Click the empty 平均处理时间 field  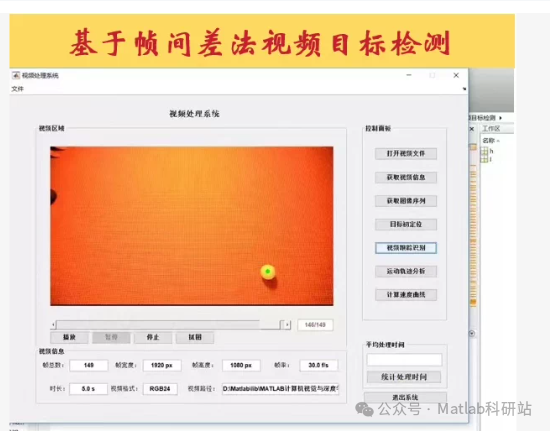click(x=404, y=360)
